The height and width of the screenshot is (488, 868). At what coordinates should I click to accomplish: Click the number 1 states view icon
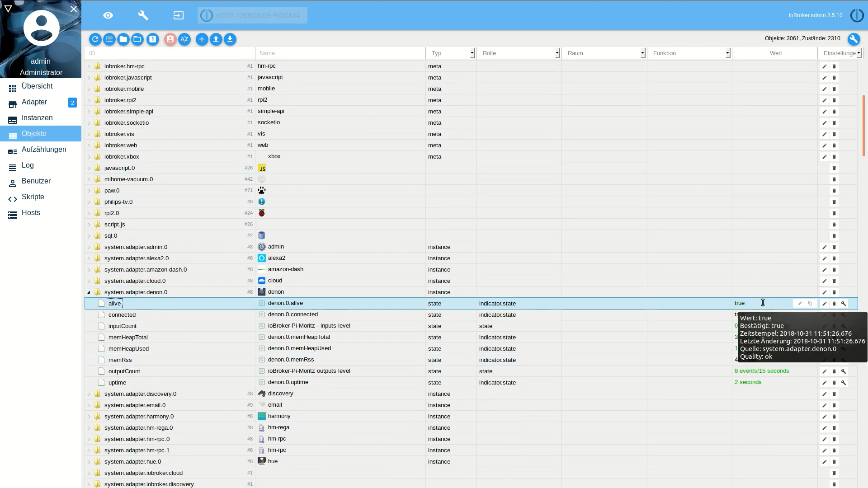click(153, 39)
